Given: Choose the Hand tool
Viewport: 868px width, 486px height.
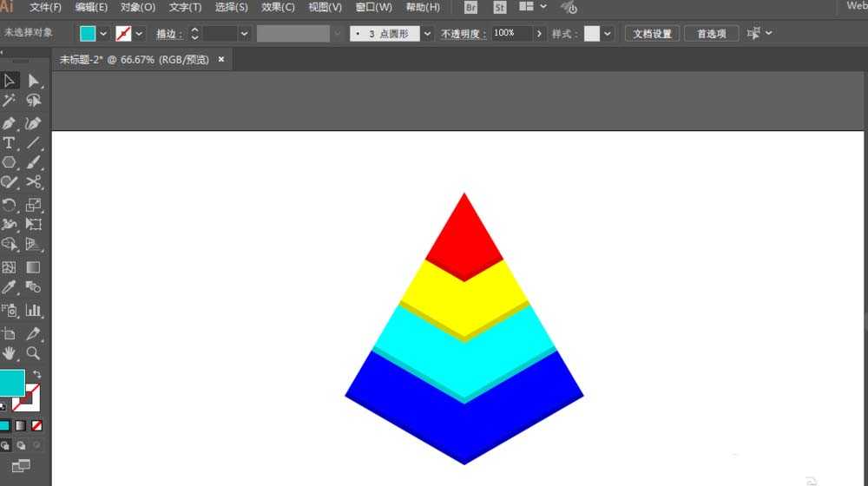Looking at the screenshot, I should click(9, 353).
